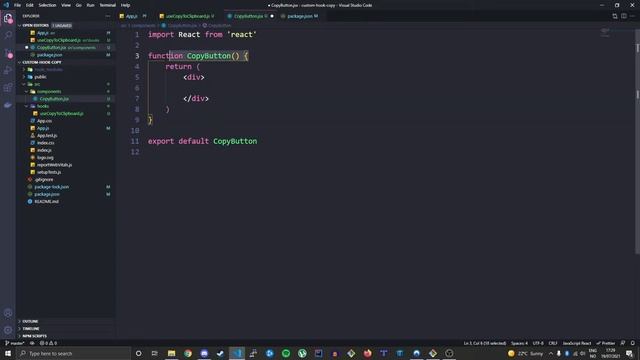
Task: Open the Explorer view in the activity bar
Action: (x=8, y=18)
